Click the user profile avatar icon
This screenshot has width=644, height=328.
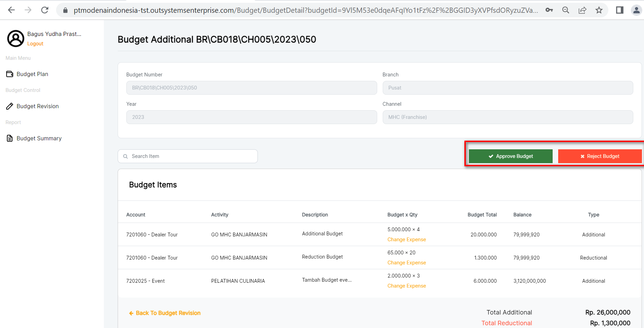[x=16, y=38]
